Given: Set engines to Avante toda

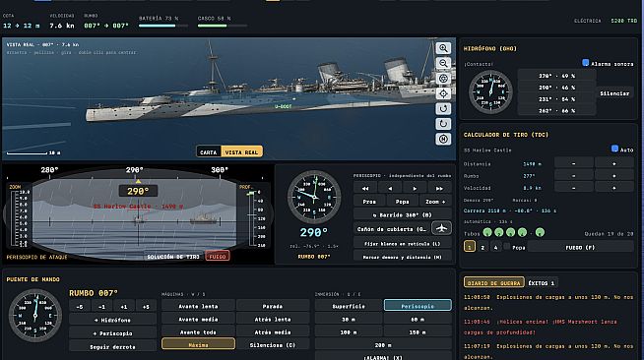Looking at the screenshot, I should [x=198, y=331].
